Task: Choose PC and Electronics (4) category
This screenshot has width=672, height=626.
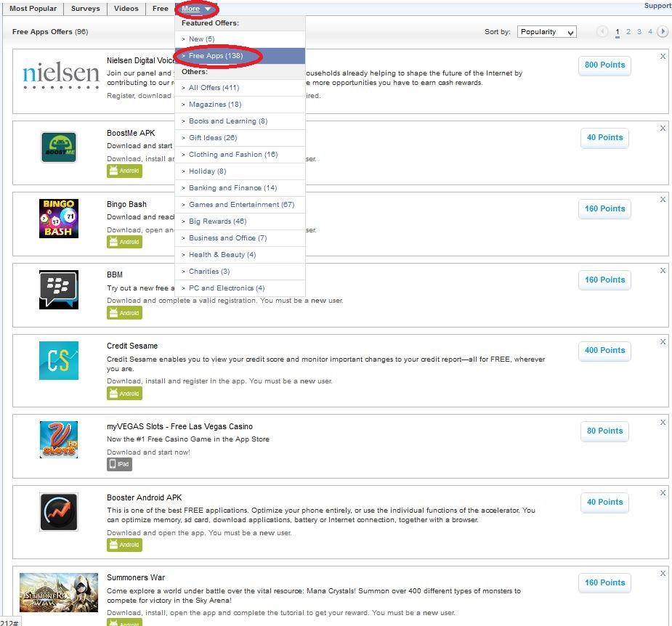Action: click(x=240, y=288)
